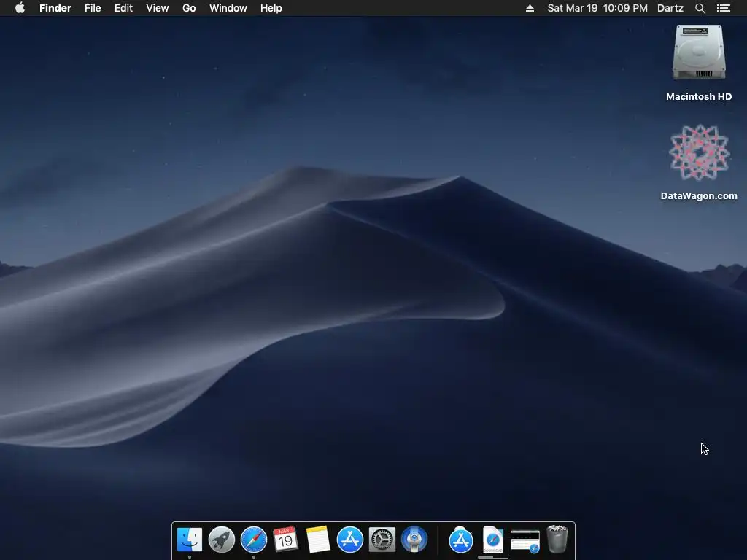Open the Window menu
The image size is (747, 560).
pos(228,8)
